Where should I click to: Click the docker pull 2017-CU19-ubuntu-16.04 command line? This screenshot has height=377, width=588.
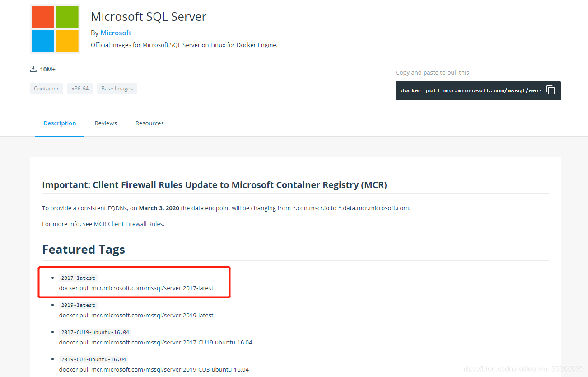click(156, 342)
